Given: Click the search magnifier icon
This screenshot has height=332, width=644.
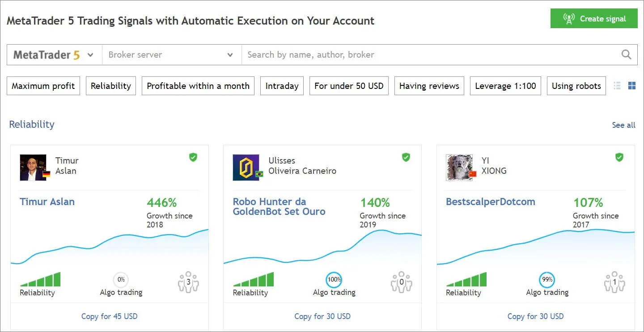Looking at the screenshot, I should pos(626,54).
